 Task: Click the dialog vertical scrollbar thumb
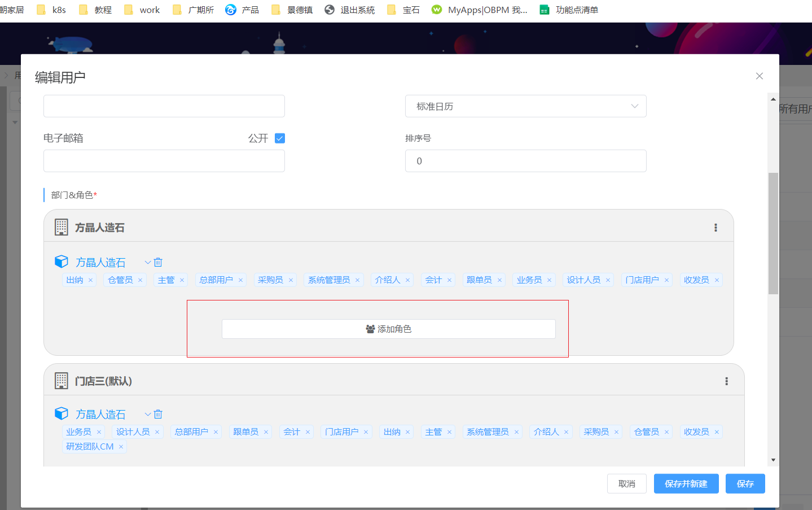point(773,233)
